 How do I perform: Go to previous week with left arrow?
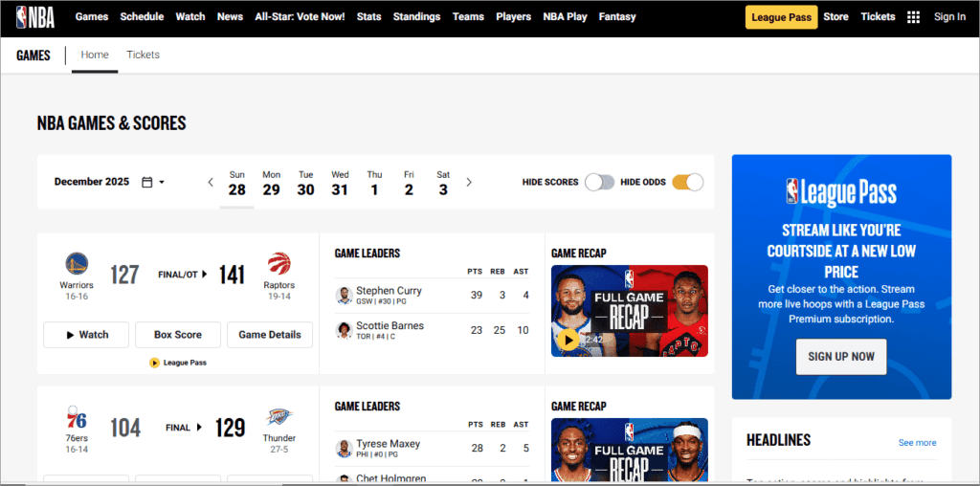pos(211,183)
